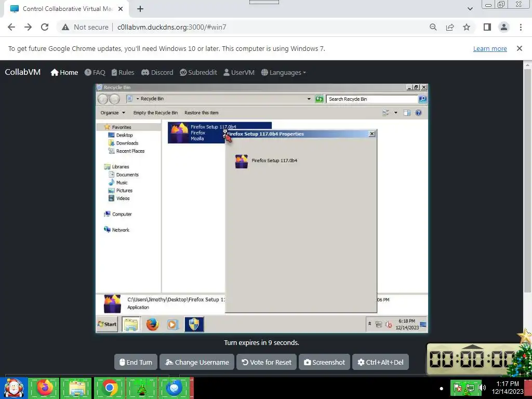Take a VM screenshot with Screenshot button
Image resolution: width=532 pixels, height=399 pixels.
(x=324, y=362)
